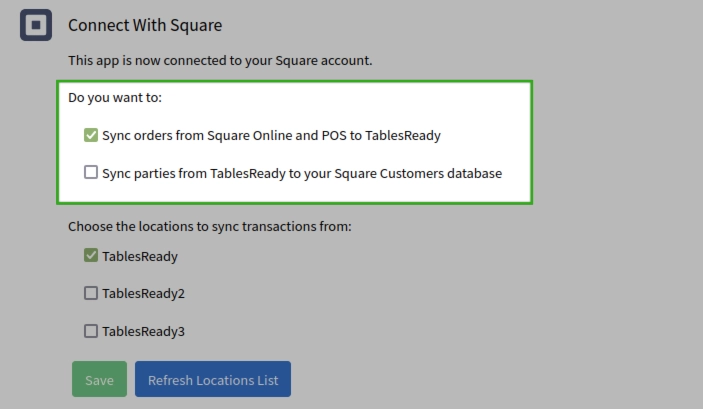Click 'Choose the locations to sync transactions from' text
This screenshot has height=409, width=703.
210,226
